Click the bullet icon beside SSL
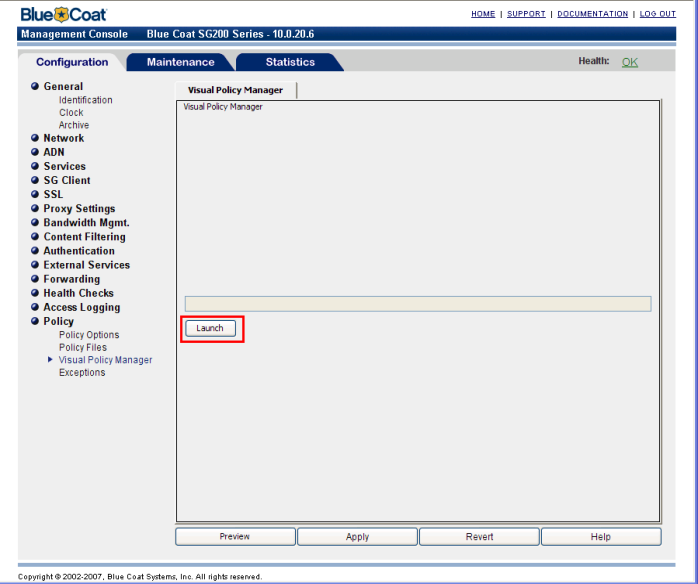698x584 pixels. click(x=35, y=194)
